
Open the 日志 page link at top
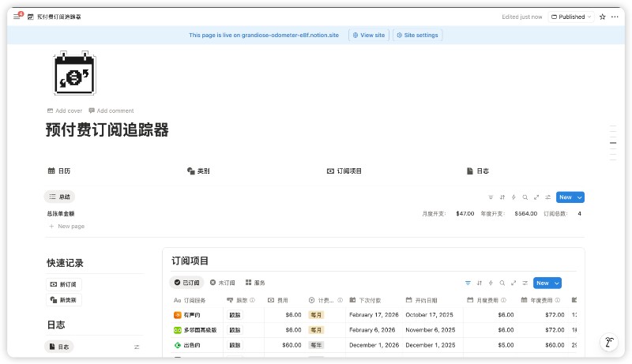point(478,171)
